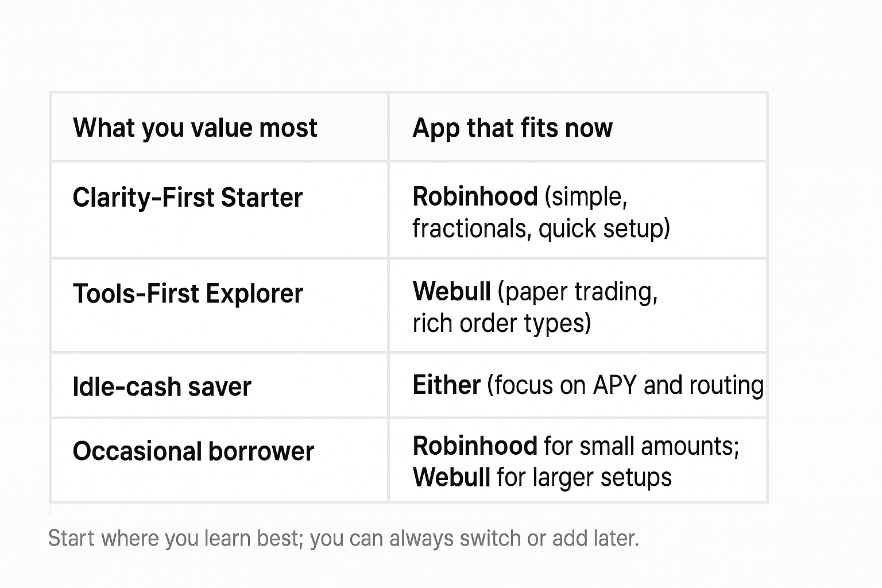
Task: Click the bold 'Webull' in paper trading cell
Action: [451, 291]
